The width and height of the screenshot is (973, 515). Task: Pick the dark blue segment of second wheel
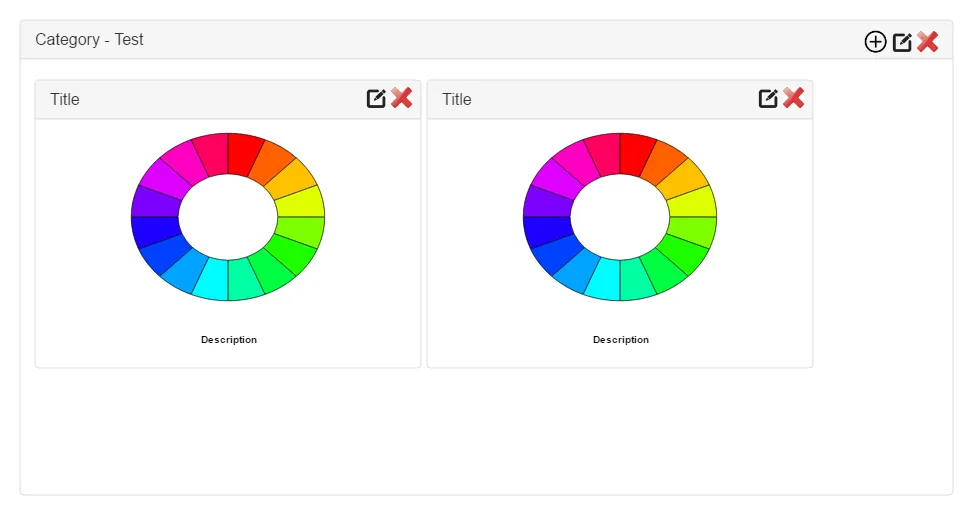click(x=547, y=231)
